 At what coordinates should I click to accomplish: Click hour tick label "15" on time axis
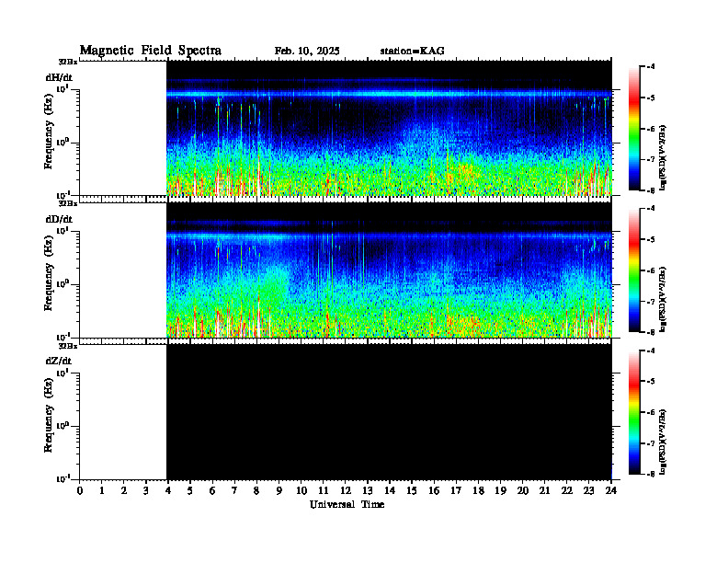click(x=413, y=490)
